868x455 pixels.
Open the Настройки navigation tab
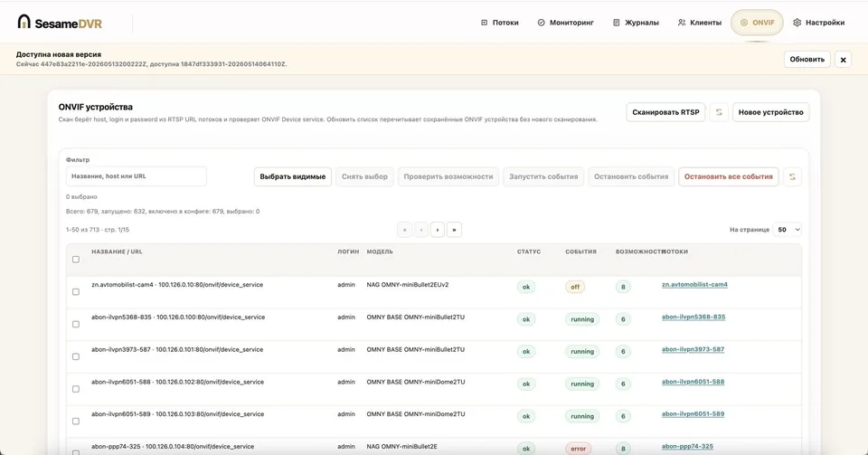[819, 23]
